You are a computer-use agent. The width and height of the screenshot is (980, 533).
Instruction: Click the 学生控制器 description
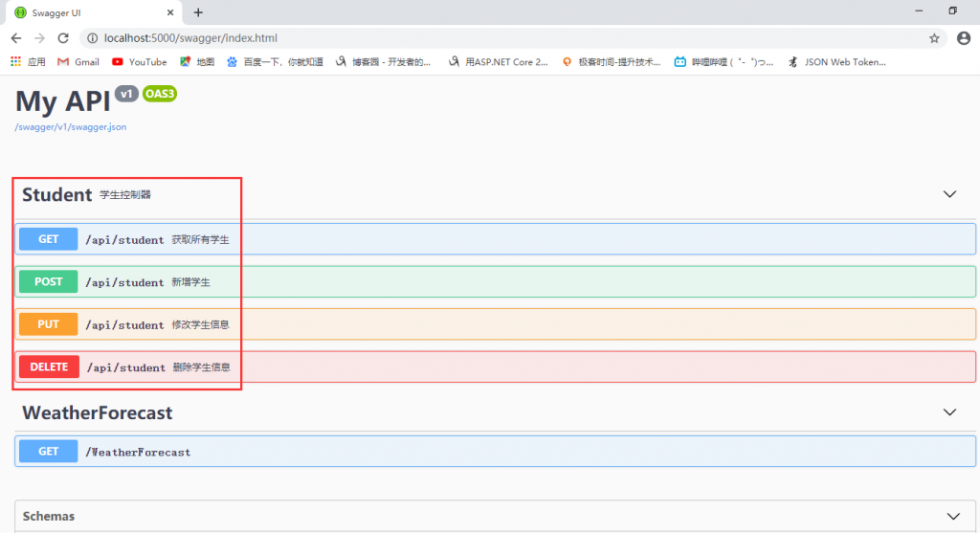125,195
